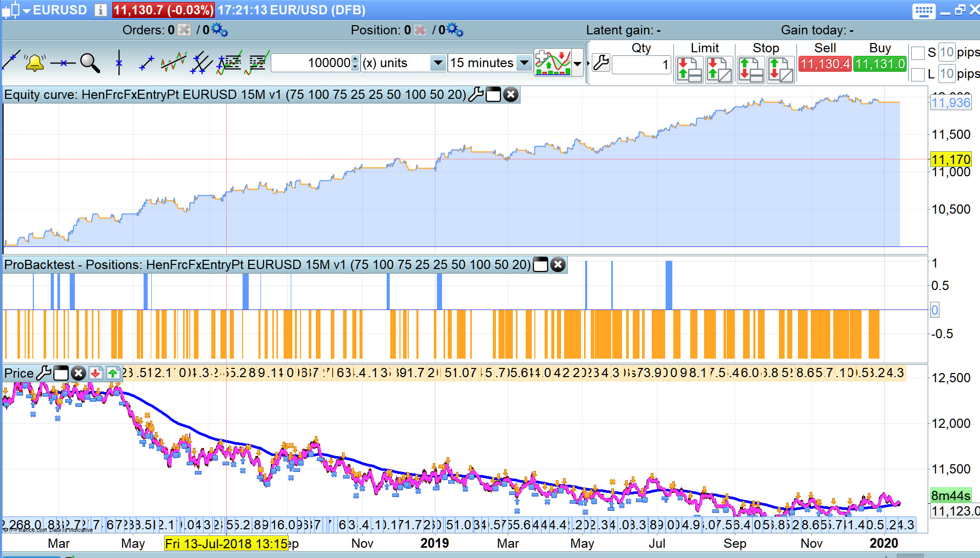Enable the S stop pips checkbox
The image size is (980, 558).
[918, 52]
